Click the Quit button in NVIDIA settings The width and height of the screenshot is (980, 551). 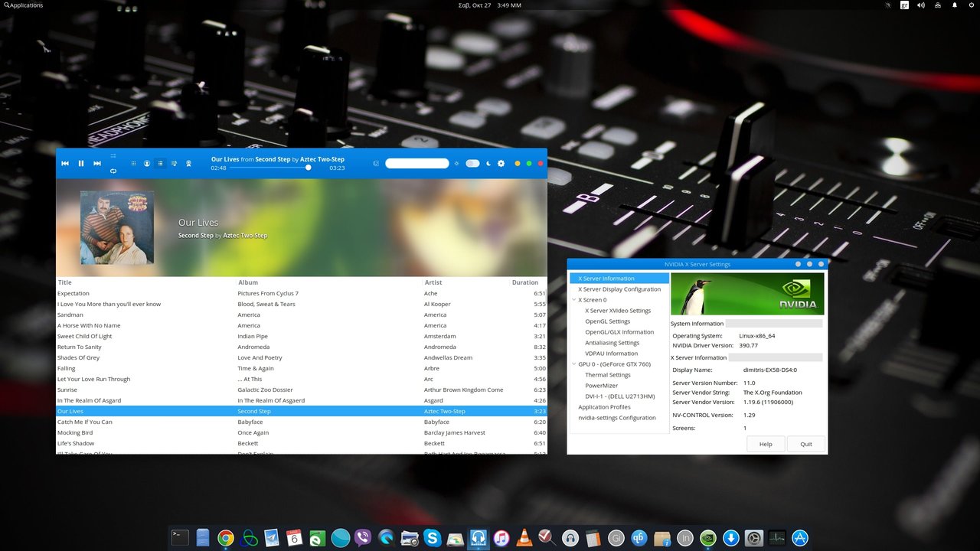(x=806, y=444)
